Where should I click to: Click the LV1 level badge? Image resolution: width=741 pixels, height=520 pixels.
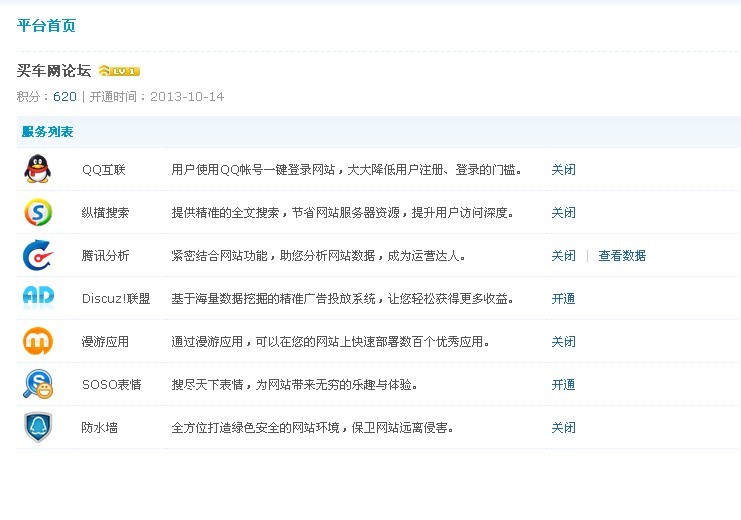click(119, 71)
